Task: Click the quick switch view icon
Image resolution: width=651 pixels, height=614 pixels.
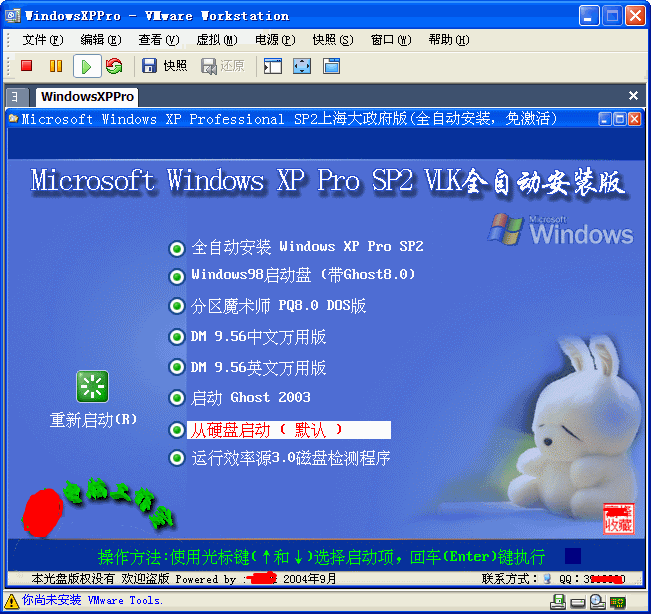Action: 331,66
